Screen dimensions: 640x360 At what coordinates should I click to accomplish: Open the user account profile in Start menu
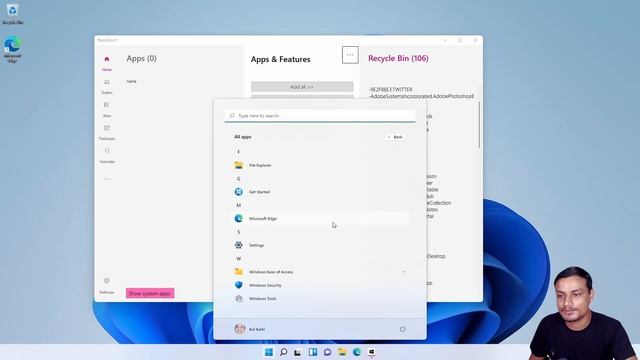[x=250, y=329]
